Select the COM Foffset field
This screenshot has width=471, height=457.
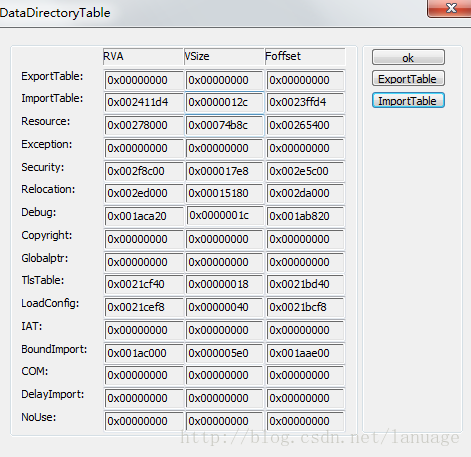point(305,375)
